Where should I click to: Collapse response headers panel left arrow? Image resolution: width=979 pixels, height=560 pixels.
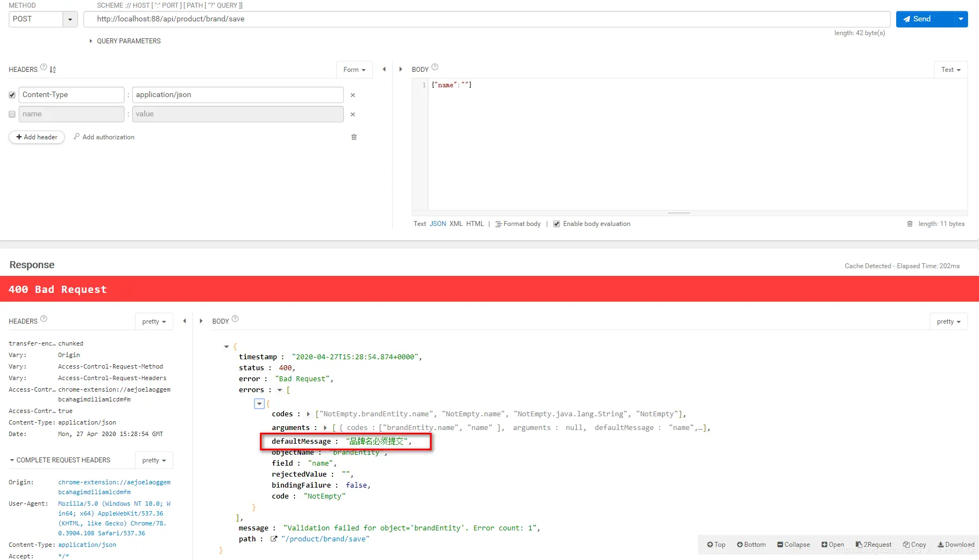185,321
